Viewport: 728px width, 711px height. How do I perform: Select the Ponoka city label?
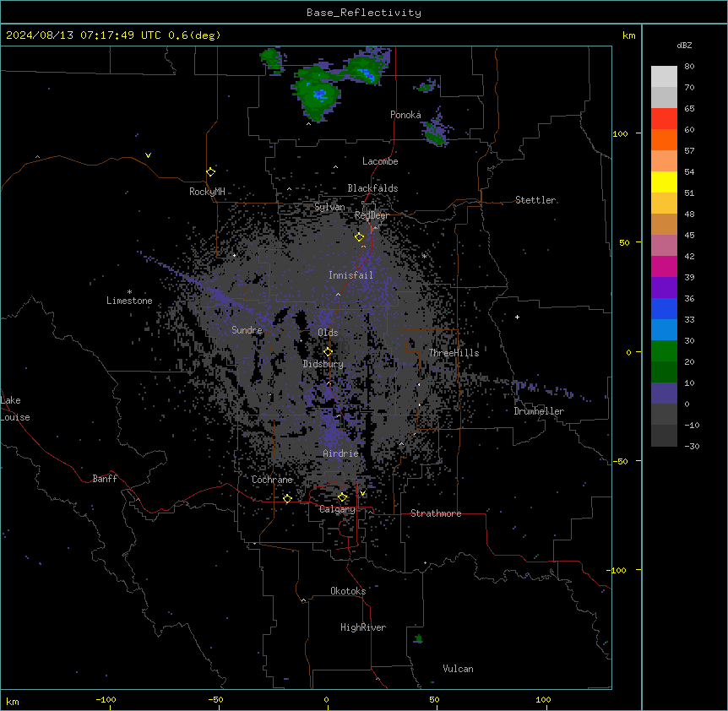pos(405,115)
